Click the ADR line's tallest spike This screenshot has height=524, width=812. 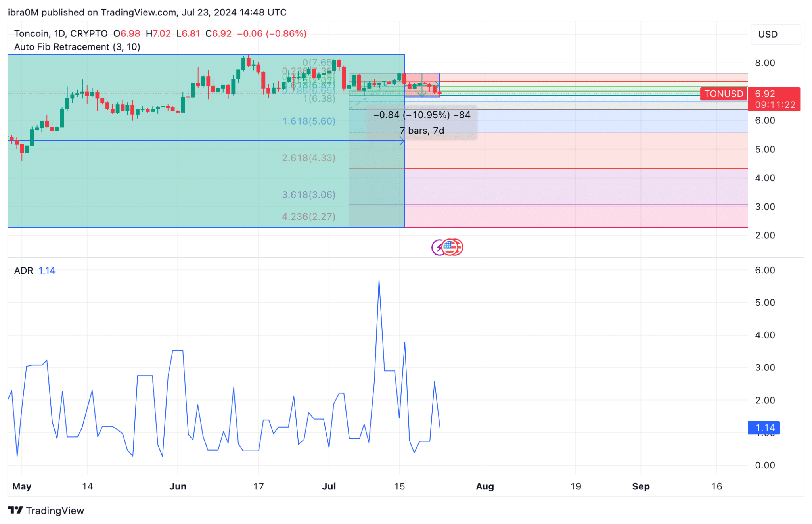[379, 280]
